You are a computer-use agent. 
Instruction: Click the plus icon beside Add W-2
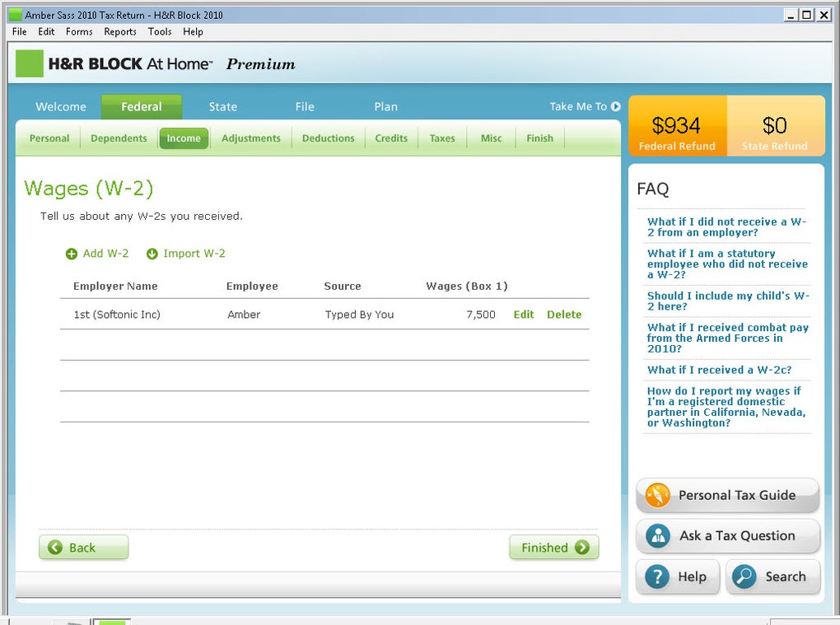pyautogui.click(x=72, y=254)
